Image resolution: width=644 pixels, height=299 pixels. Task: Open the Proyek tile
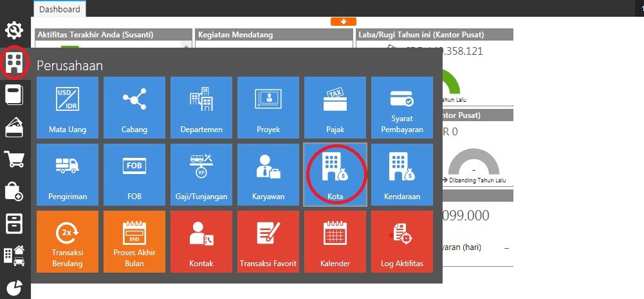[x=268, y=108]
